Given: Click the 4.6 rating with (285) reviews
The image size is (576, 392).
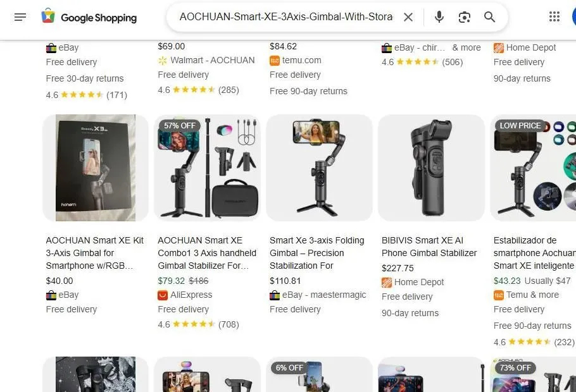Looking at the screenshot, I should click(198, 90).
